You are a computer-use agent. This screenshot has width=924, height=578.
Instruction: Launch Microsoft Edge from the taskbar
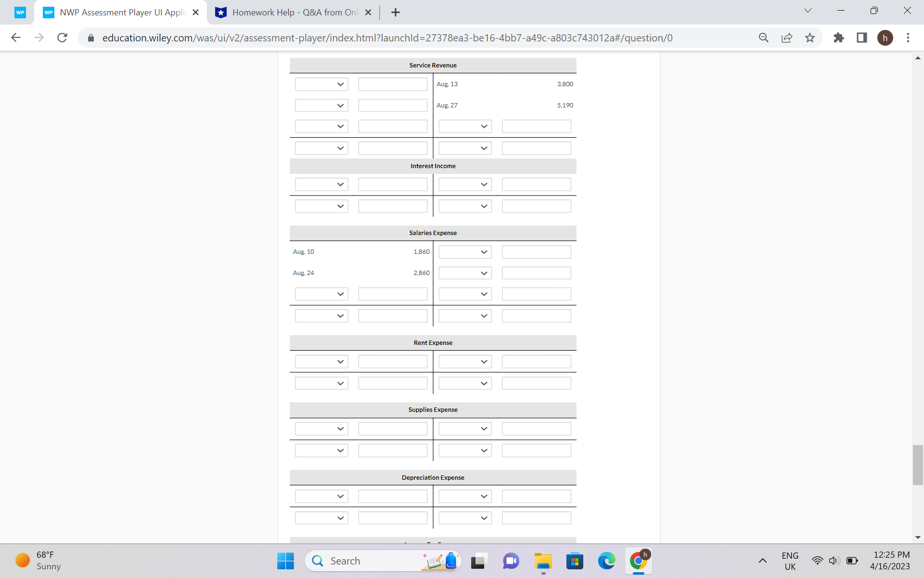tap(606, 561)
